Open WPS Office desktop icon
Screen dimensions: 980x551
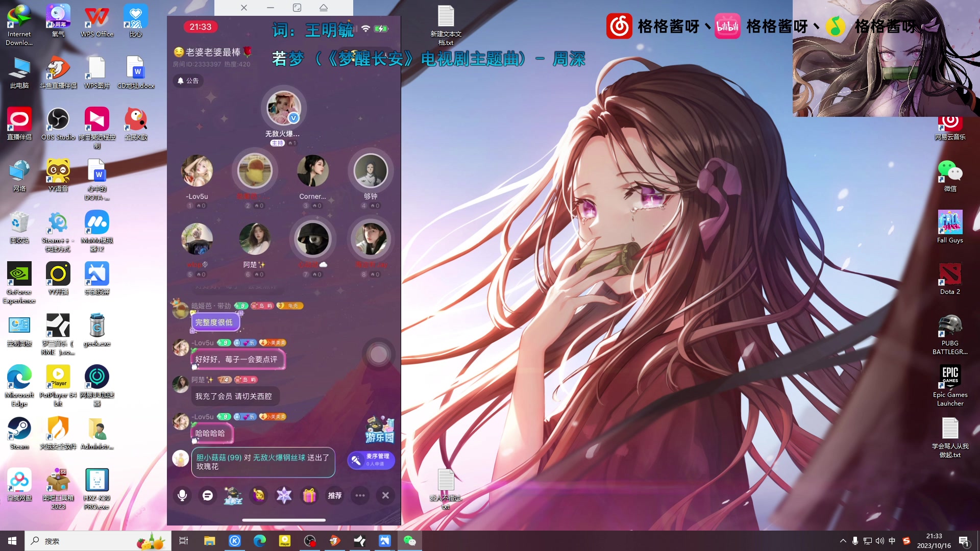97,21
